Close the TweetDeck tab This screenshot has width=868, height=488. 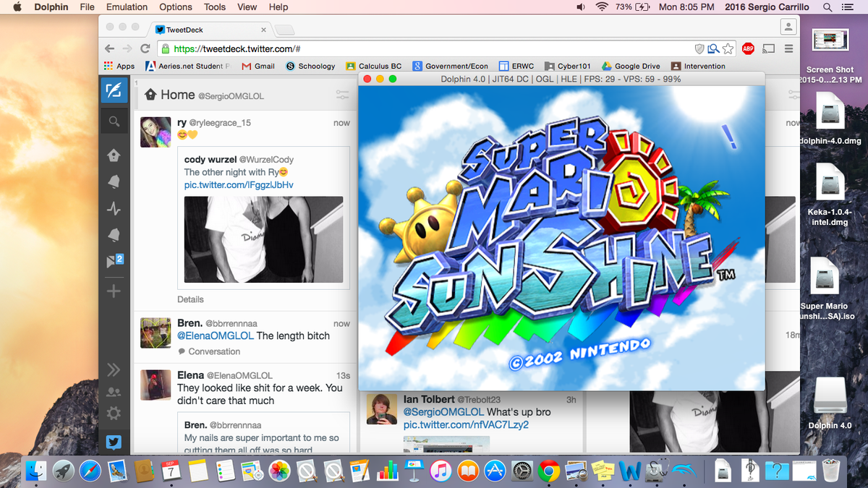click(x=264, y=30)
